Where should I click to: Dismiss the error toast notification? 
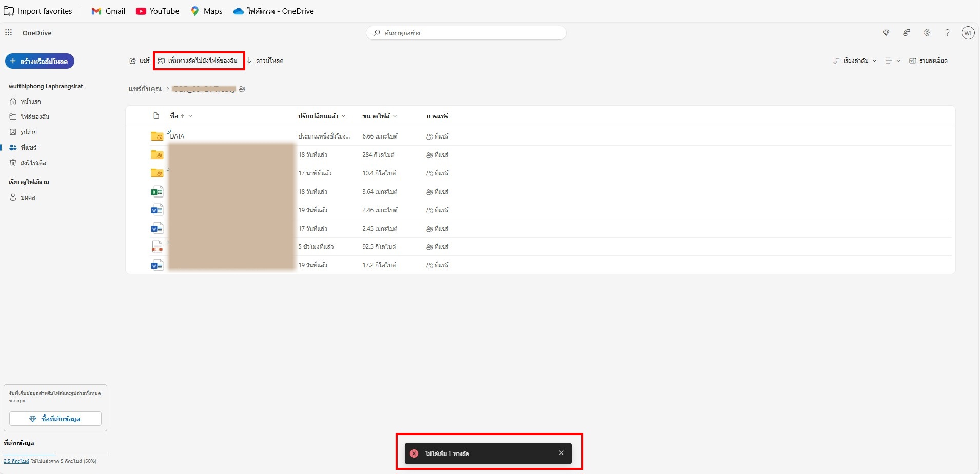click(561, 453)
